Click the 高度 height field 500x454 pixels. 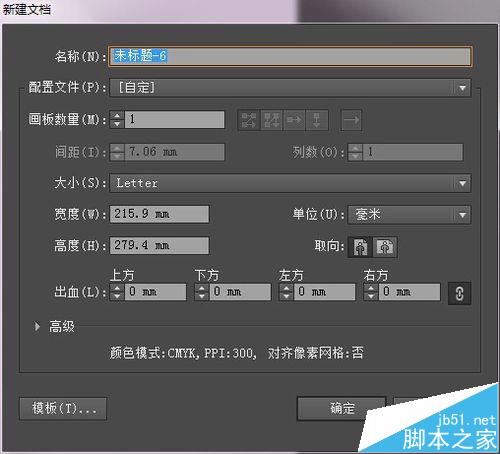tap(159, 246)
